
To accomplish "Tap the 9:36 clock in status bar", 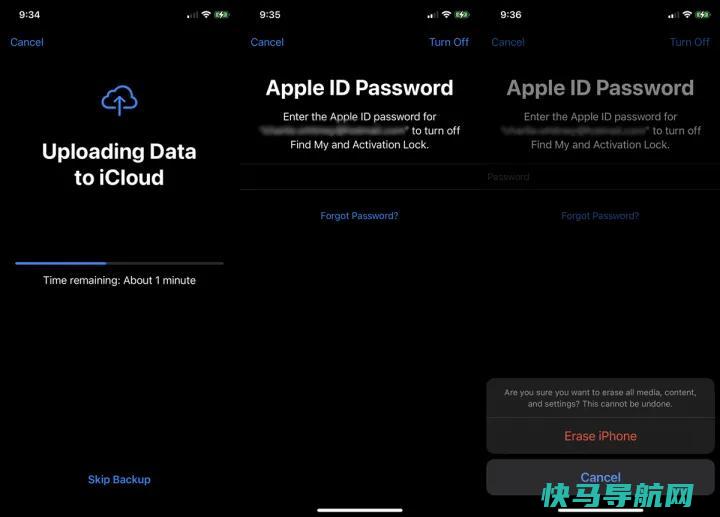I will coord(511,15).
